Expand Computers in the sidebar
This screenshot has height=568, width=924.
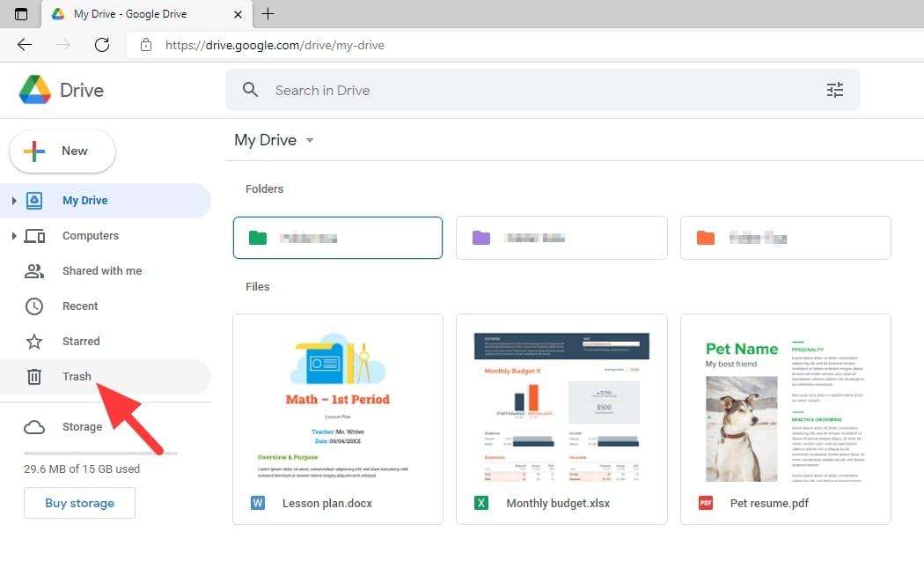[x=14, y=235]
